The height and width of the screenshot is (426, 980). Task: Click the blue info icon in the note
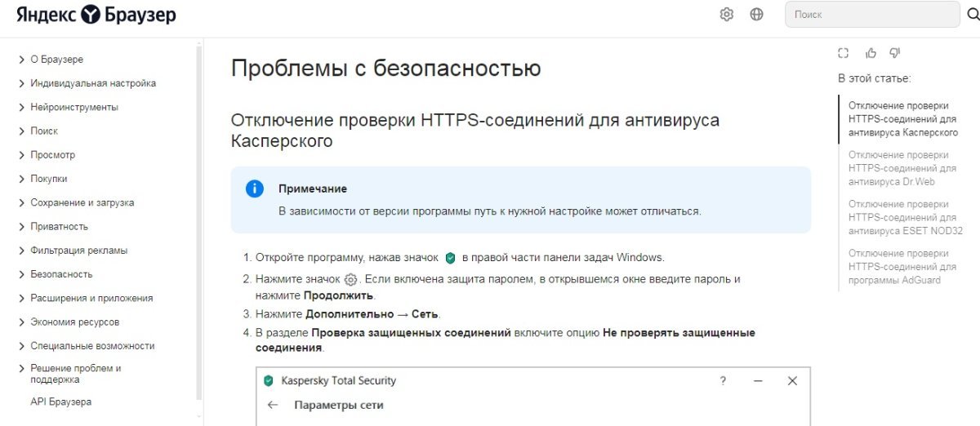point(255,189)
